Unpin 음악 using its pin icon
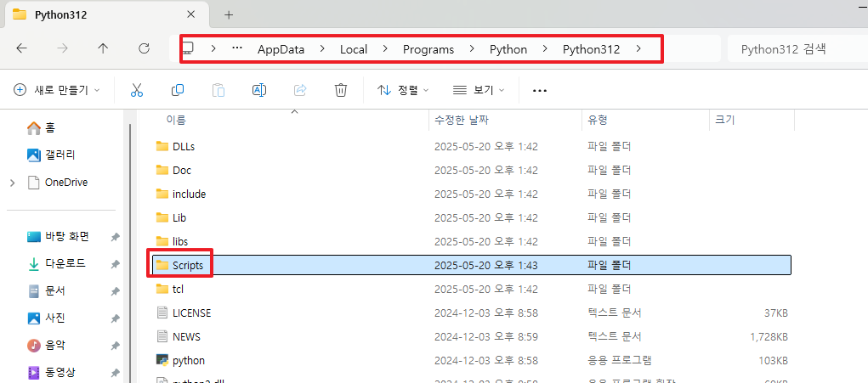 [x=115, y=346]
